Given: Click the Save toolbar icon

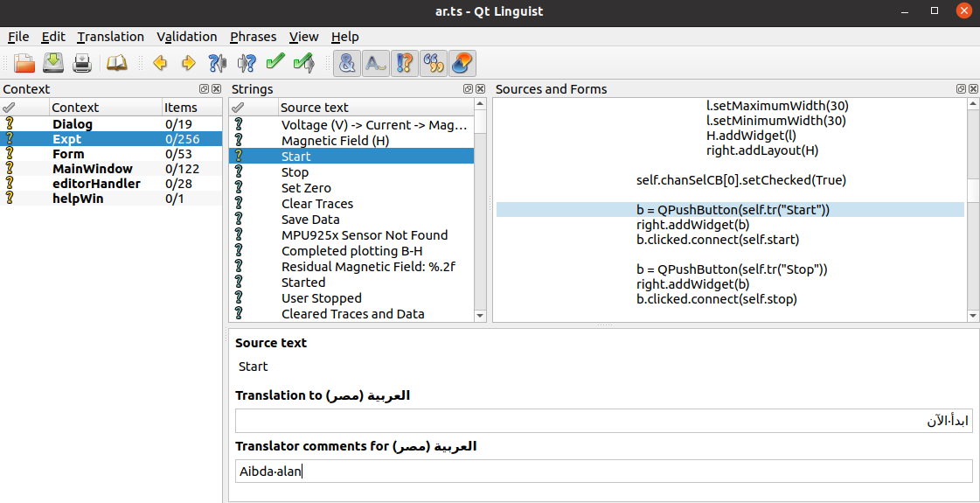Looking at the screenshot, I should coord(53,63).
